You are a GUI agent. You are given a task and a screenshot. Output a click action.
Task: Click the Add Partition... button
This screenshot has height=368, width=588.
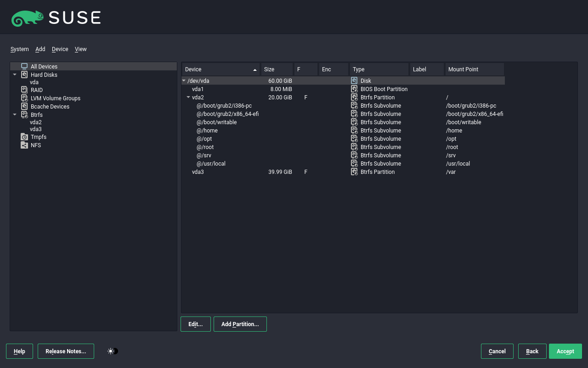click(240, 324)
